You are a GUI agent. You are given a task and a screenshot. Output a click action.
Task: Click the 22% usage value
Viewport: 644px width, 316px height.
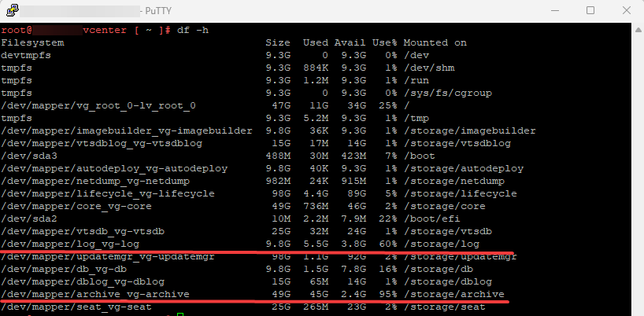[388, 219]
